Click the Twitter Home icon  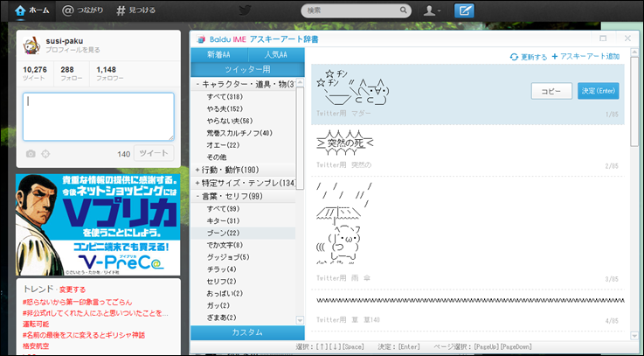20,10
